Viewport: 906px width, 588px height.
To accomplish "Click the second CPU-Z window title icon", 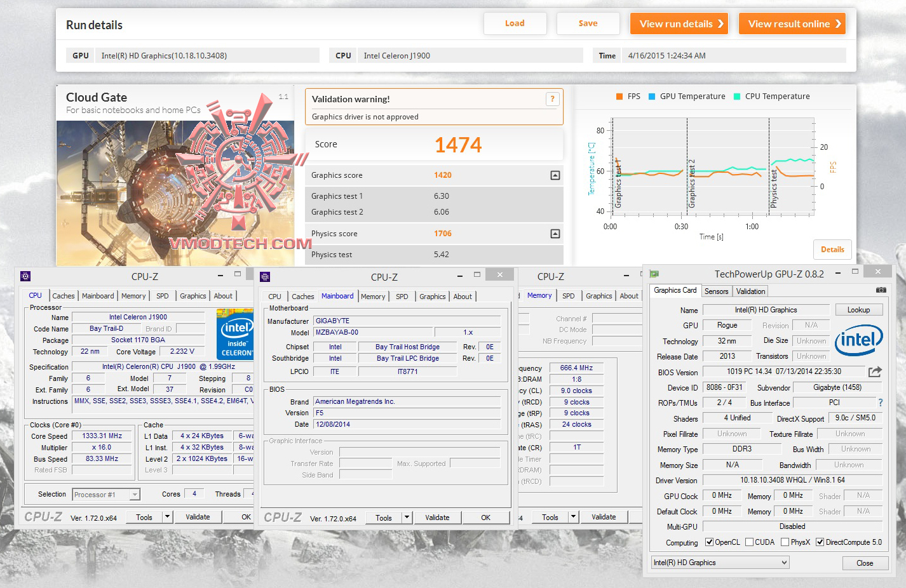I will (x=265, y=276).
